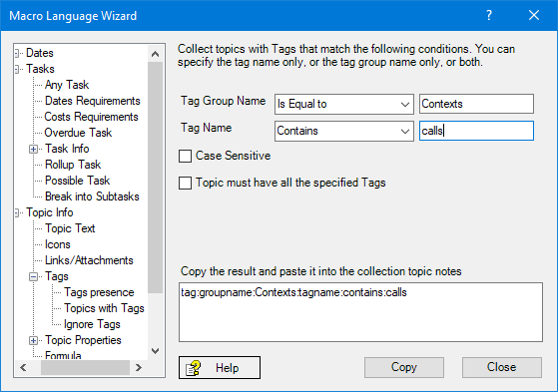
Task: Select Tags presence tree item
Action: (99, 292)
